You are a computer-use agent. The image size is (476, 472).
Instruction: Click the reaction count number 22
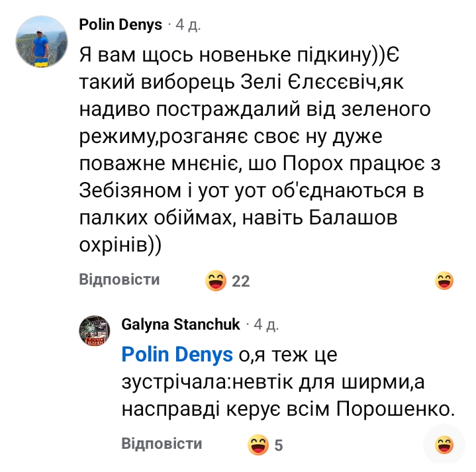pyautogui.click(x=241, y=281)
